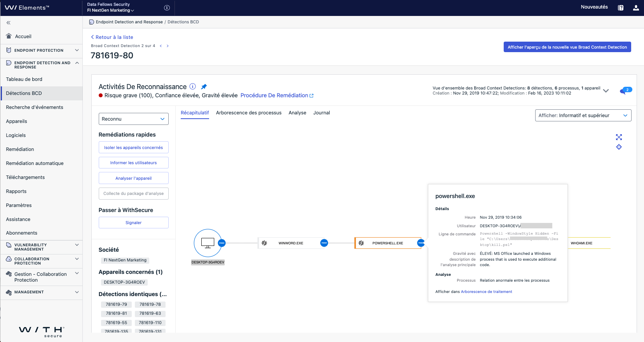Collapse the DESKTOP-3G4ROEV node minus toggle
The image size is (644, 342).
[222, 243]
